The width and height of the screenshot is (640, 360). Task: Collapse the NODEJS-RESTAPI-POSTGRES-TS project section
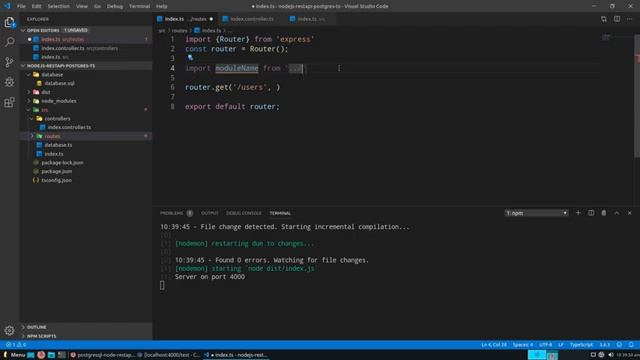tap(23, 66)
